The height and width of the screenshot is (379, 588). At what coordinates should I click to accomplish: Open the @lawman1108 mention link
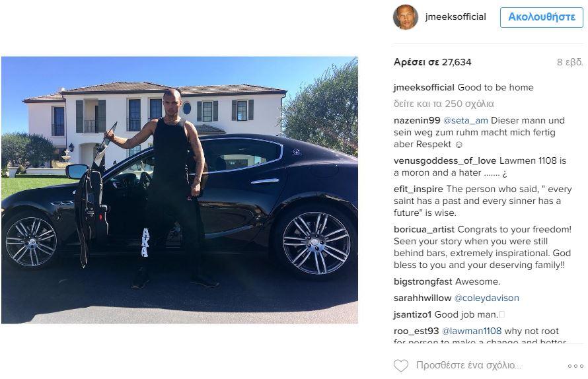click(471, 331)
